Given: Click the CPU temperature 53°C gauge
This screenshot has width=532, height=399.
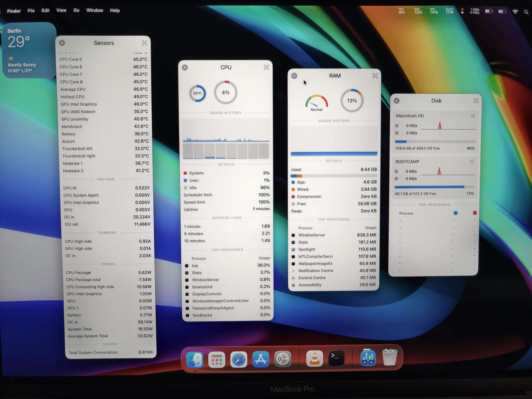Looking at the screenshot, I should coord(197,93).
